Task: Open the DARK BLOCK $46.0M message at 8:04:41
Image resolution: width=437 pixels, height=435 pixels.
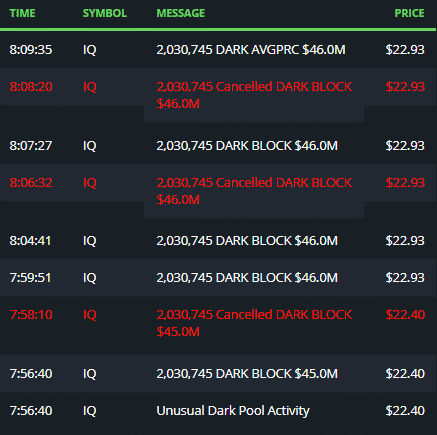Action: pyautogui.click(x=247, y=241)
